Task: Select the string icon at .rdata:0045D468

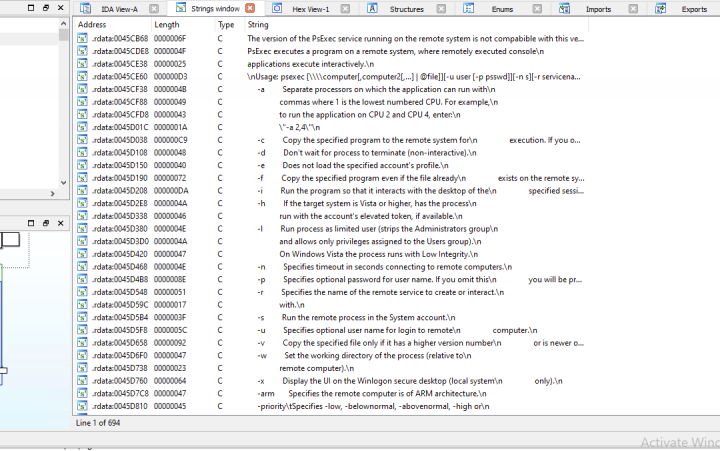Action: point(82,267)
